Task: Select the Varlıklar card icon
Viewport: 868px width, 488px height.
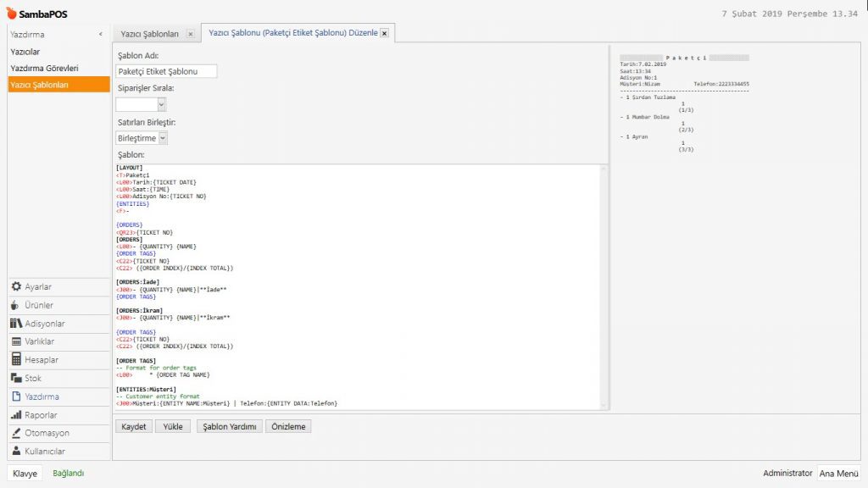Action: coord(16,341)
